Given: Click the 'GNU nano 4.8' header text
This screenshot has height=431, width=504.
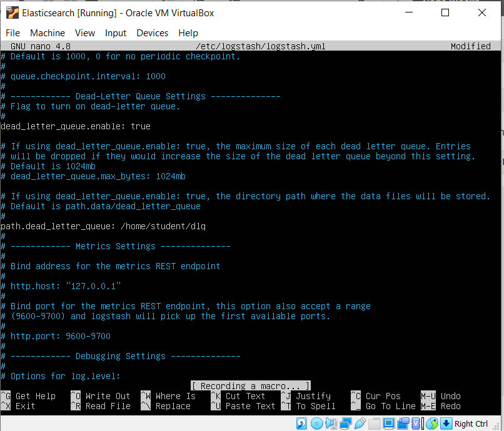Looking at the screenshot, I should [41, 46].
